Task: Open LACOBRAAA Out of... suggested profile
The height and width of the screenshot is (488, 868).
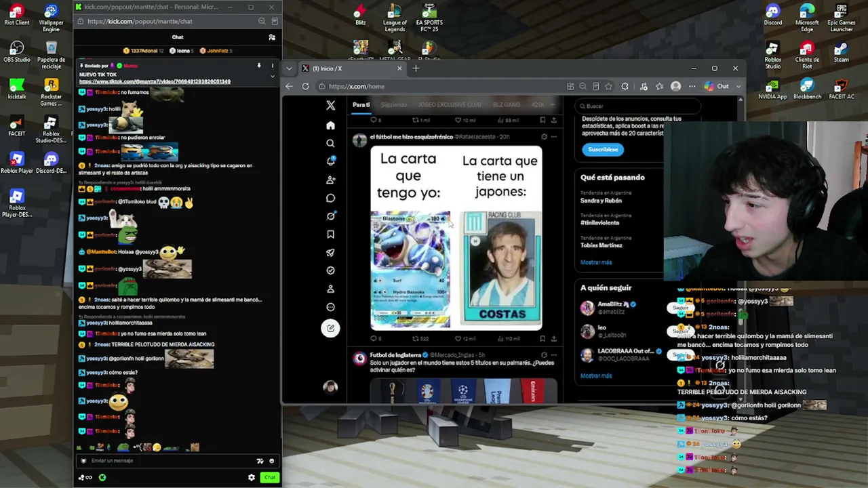Action: 626,351
